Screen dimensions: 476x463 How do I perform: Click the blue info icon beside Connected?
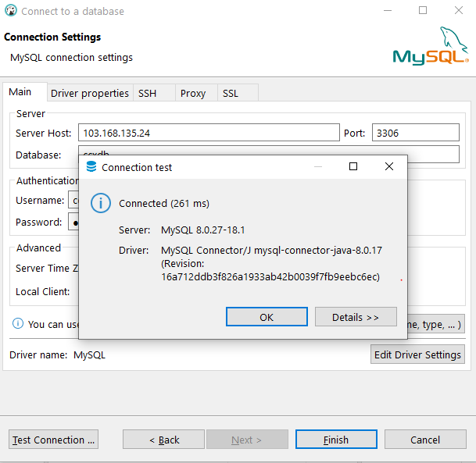(x=101, y=203)
